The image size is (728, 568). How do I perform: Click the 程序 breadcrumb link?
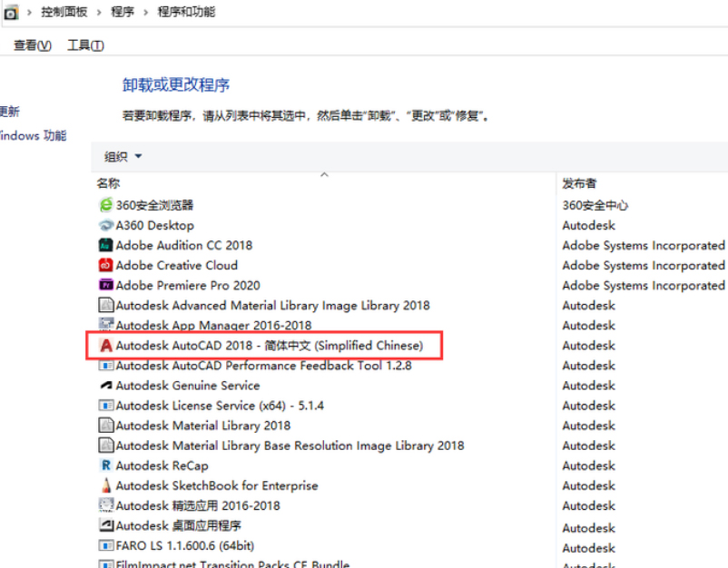click(123, 13)
